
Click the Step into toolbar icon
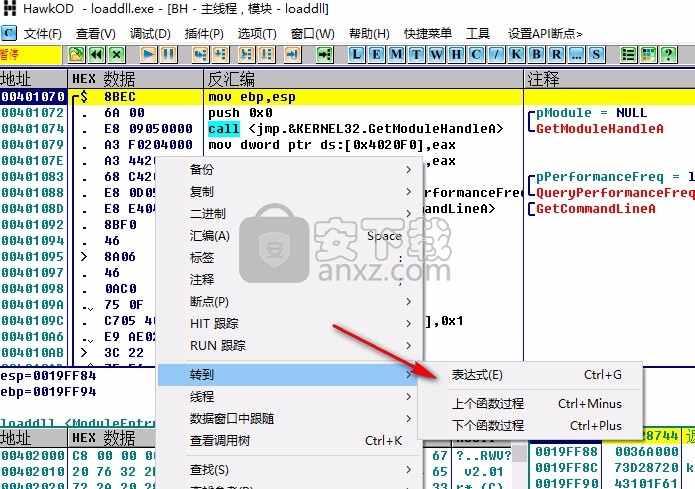click(x=200, y=55)
